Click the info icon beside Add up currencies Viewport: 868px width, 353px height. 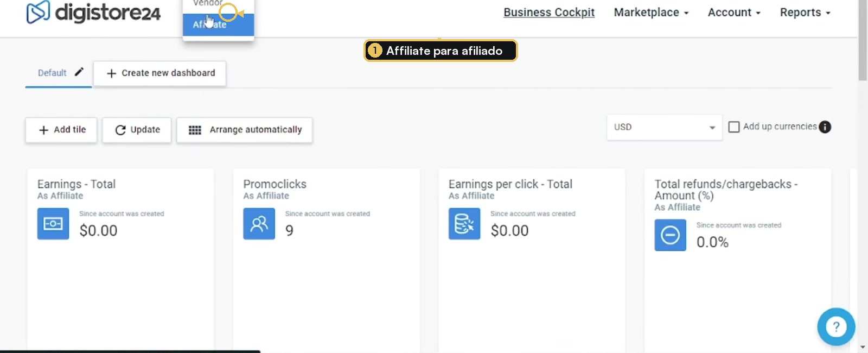pos(825,127)
